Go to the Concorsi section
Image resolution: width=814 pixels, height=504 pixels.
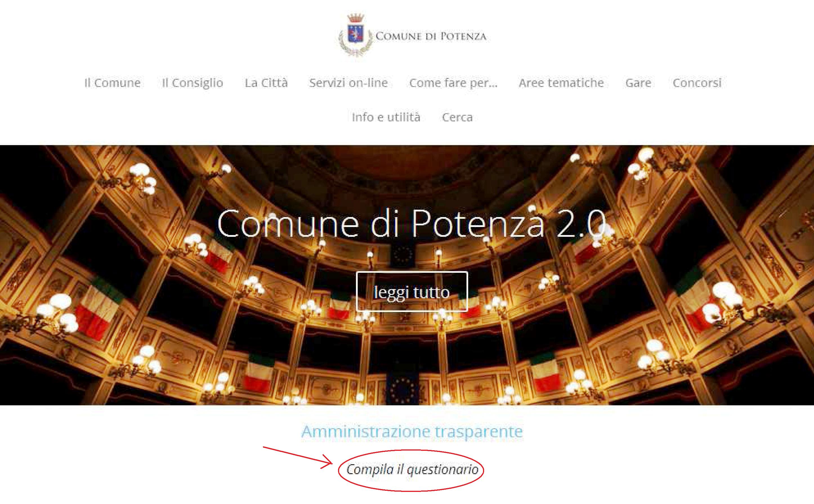point(697,83)
